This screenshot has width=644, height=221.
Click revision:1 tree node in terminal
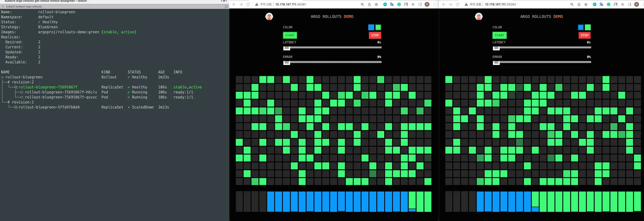tap(21, 102)
